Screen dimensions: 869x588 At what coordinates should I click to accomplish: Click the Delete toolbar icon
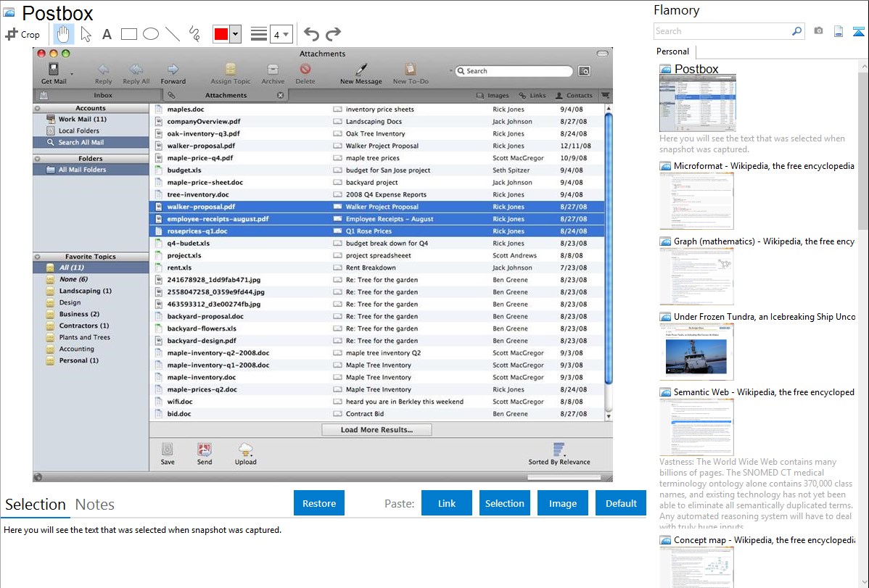click(x=305, y=70)
